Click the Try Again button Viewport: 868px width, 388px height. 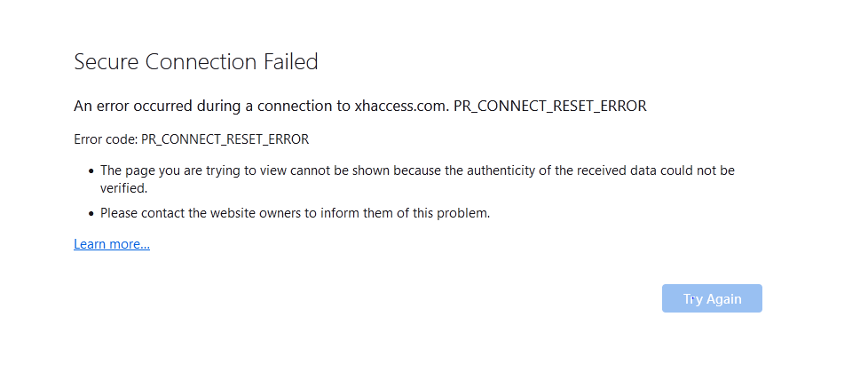[712, 299]
